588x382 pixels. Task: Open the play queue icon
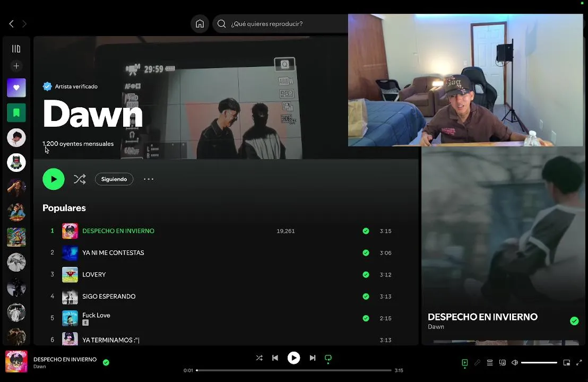click(x=490, y=362)
